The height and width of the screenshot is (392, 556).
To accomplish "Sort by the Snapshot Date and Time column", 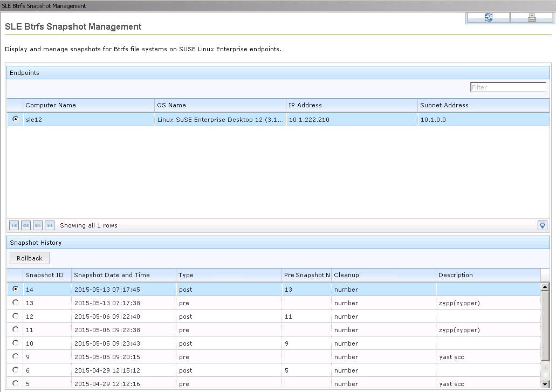I will [x=111, y=275].
